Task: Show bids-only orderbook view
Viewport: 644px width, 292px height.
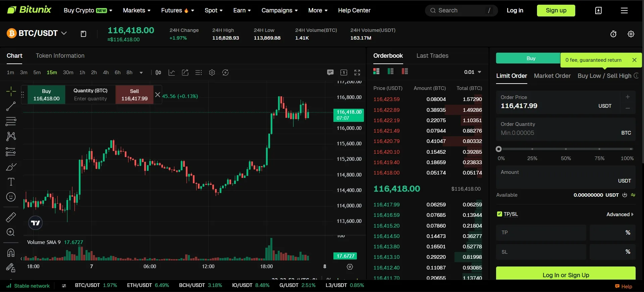Action: (x=390, y=71)
